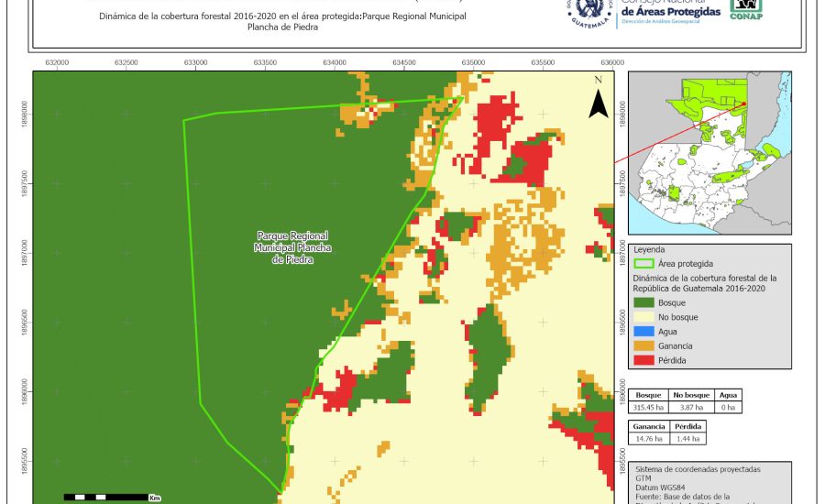This screenshot has width=825, height=504.
Task: Select the Pérdida red legend swatch
Action: pyautogui.click(x=643, y=361)
